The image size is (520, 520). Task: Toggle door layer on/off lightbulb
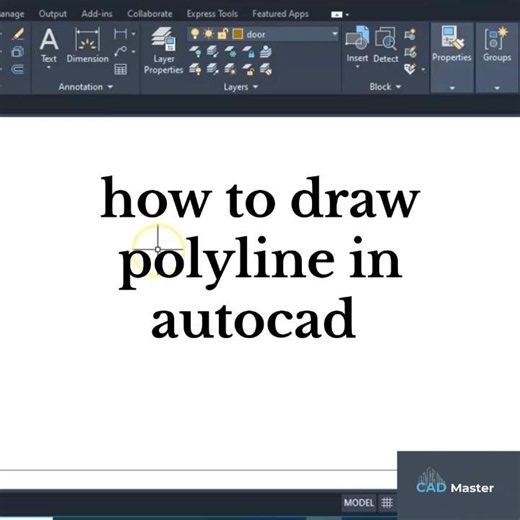point(195,34)
